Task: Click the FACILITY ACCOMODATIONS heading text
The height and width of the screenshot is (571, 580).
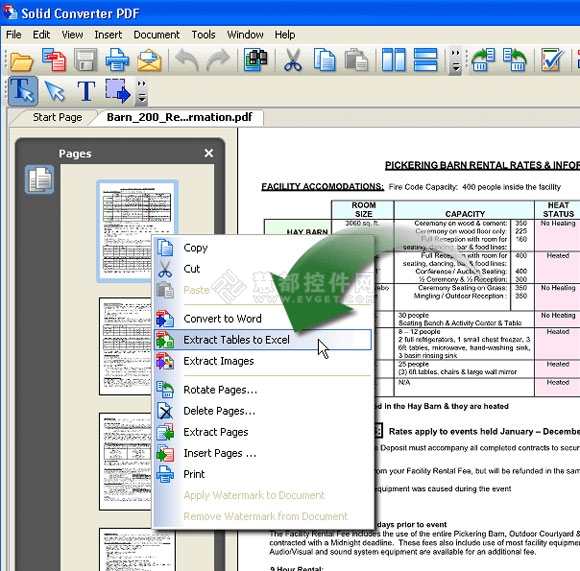Action: pyautogui.click(x=323, y=187)
